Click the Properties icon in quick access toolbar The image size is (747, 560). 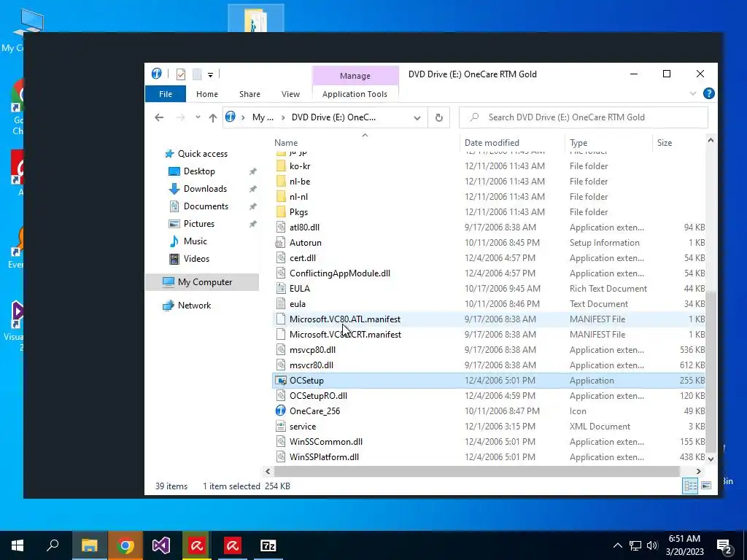tap(181, 74)
